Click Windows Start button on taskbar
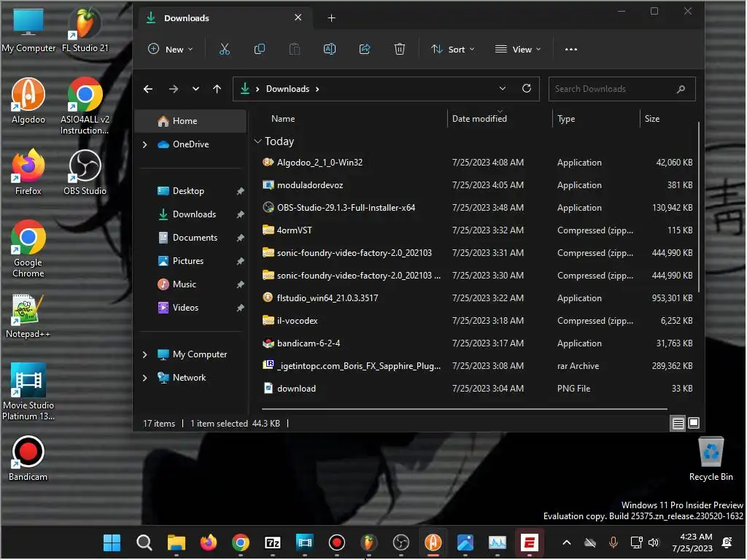747x560 pixels. (x=112, y=542)
